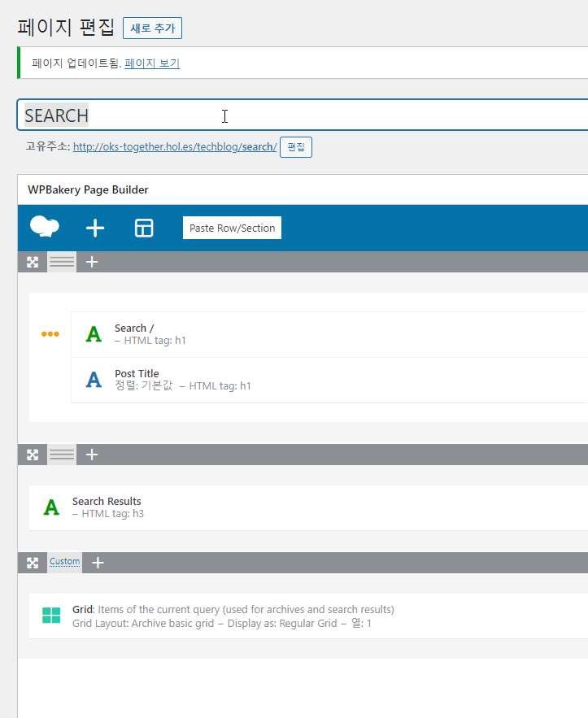Click the 'Post Title' element title
Screen dimensions: 588x718
[137, 374]
